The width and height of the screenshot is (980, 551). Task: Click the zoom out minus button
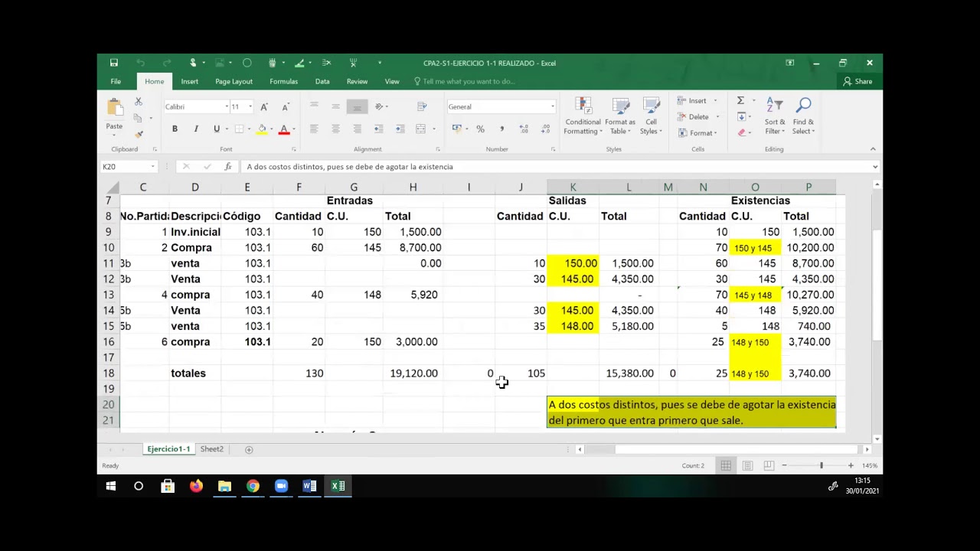(x=784, y=465)
